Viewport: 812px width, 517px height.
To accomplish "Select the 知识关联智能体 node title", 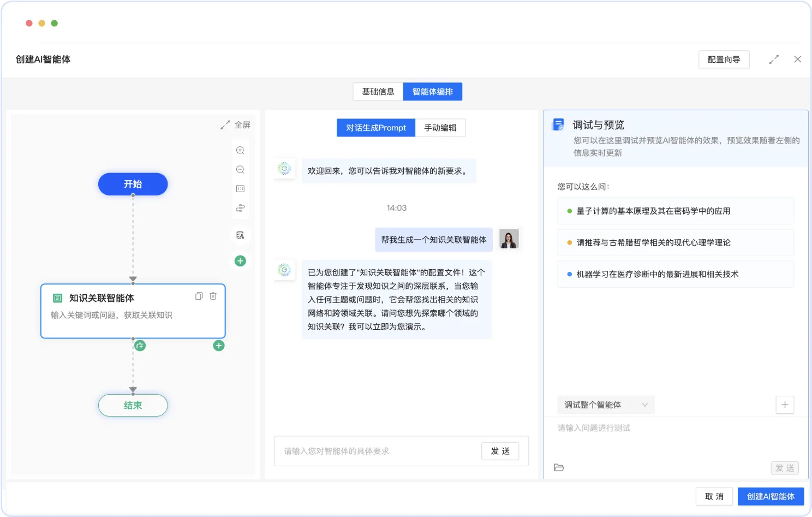I will [101, 298].
